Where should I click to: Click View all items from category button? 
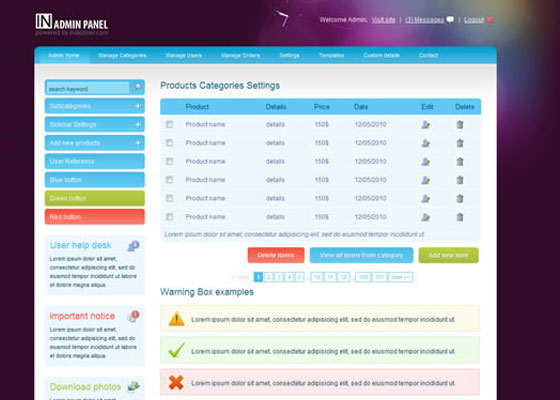(x=361, y=255)
